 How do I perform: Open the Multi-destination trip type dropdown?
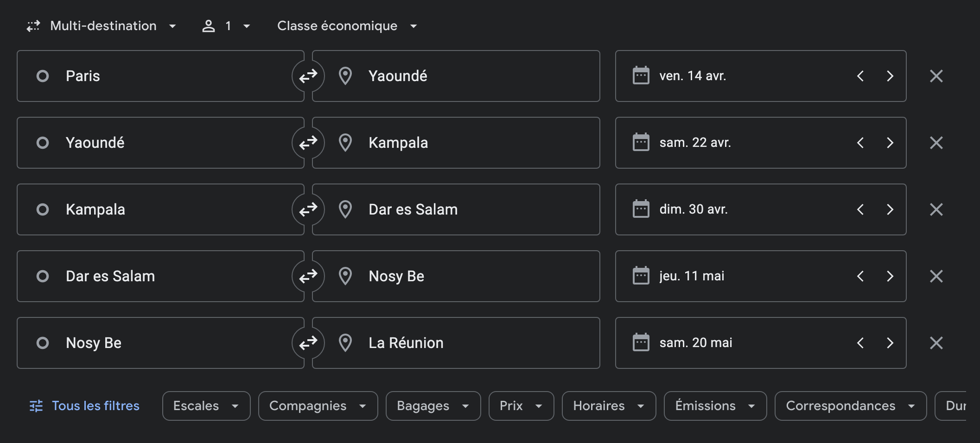(102, 26)
